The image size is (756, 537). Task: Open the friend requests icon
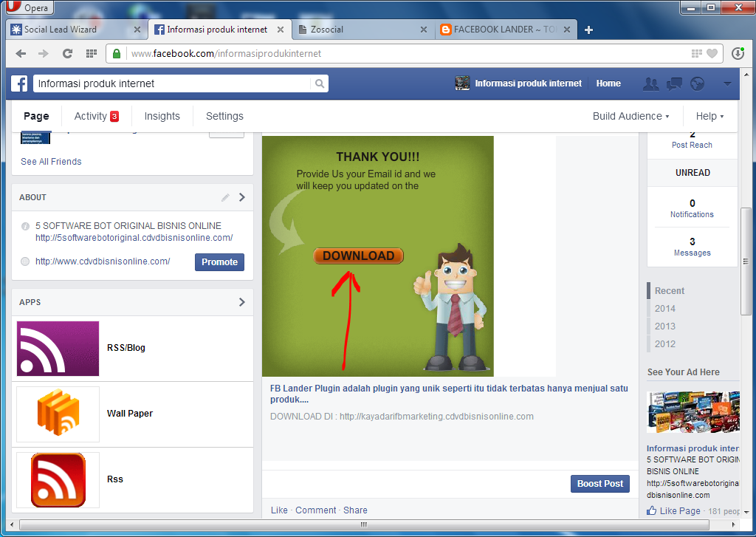tap(651, 84)
